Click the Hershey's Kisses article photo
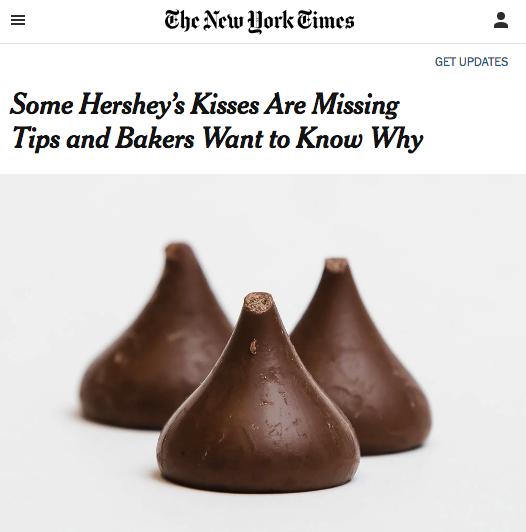 [263, 353]
